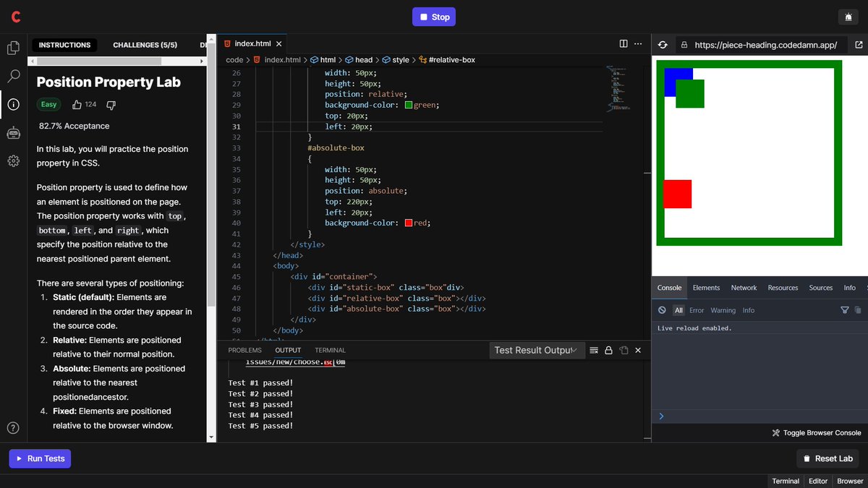Screen dimensions: 868x488
Task: Switch to the OUTPUT panel tab
Action: 288,350
